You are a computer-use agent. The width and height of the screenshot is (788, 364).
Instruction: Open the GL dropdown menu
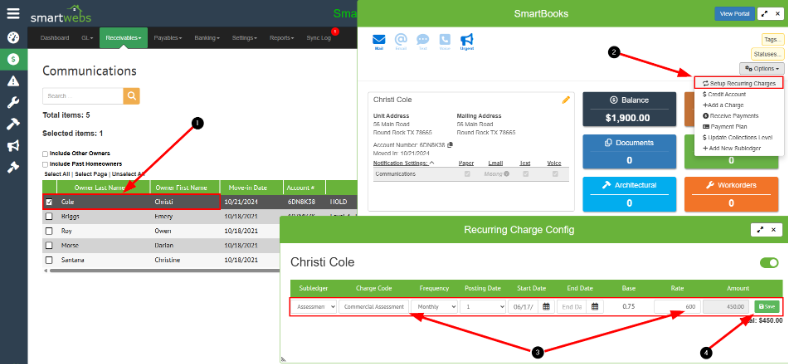coord(87,38)
